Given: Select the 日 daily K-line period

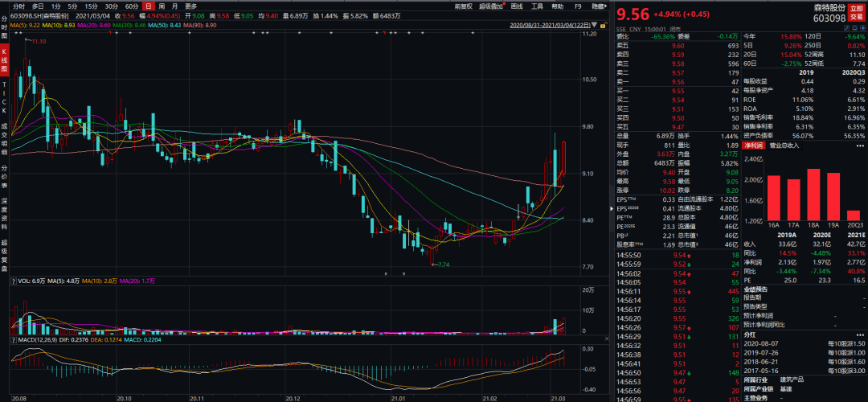Looking at the screenshot, I should click(147, 6).
